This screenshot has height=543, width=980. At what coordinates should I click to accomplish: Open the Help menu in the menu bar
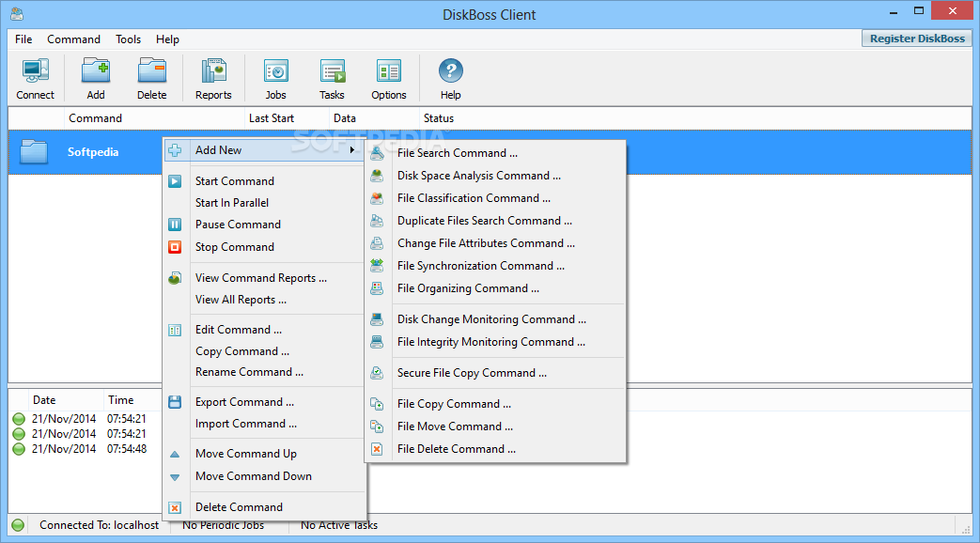pos(167,39)
